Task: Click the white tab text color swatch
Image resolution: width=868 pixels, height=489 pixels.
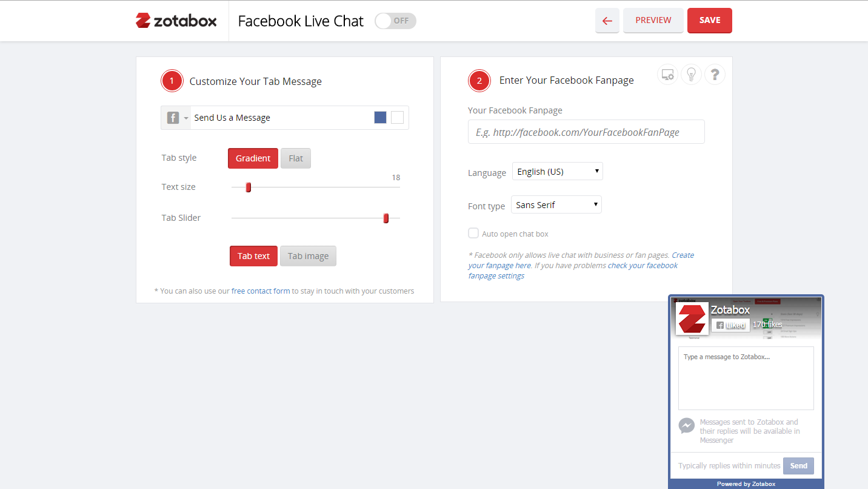Action: click(397, 118)
